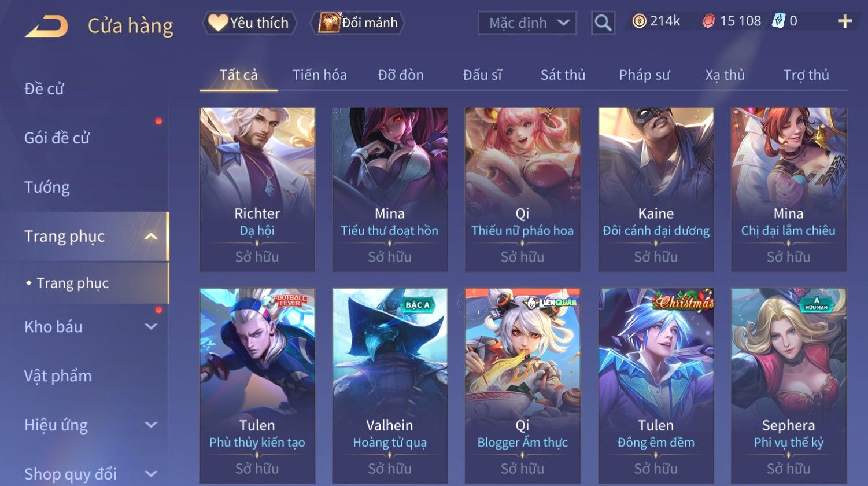
Task: Select the Tiến hóa tab
Action: (x=320, y=75)
